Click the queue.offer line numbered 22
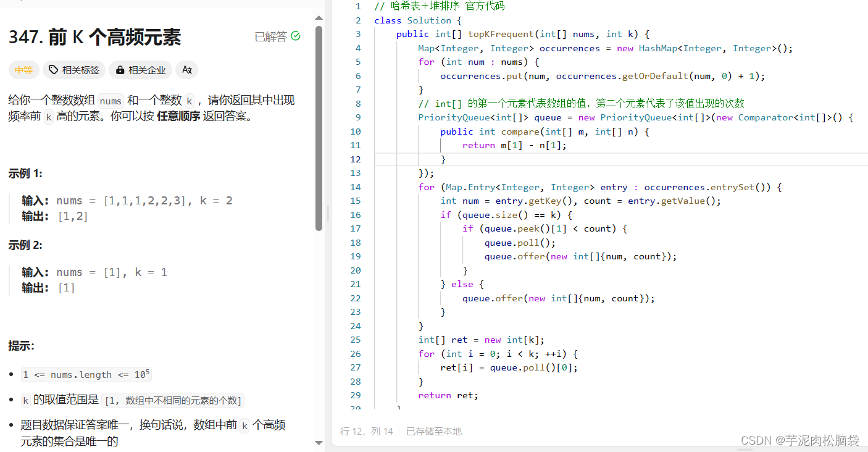This screenshot has height=452, width=868. (558, 298)
